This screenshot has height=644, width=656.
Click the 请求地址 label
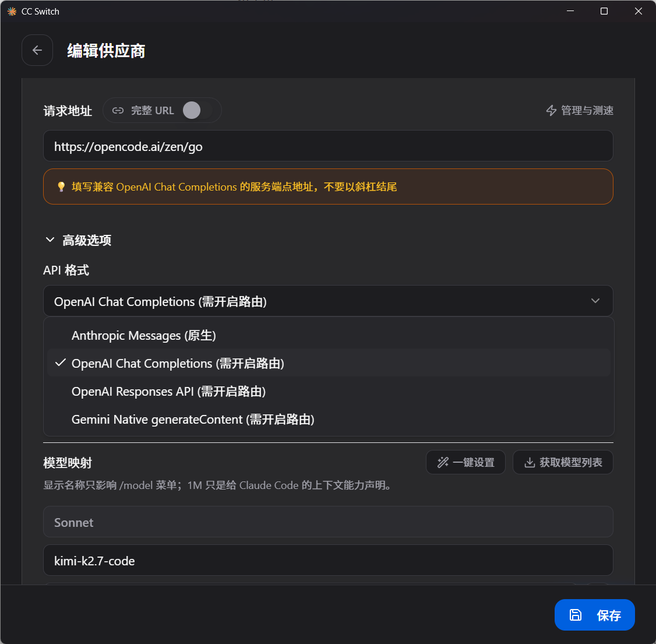68,111
